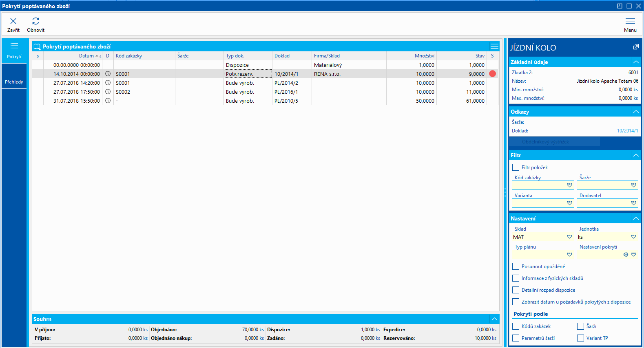Open the Varianta dropdown

point(570,203)
